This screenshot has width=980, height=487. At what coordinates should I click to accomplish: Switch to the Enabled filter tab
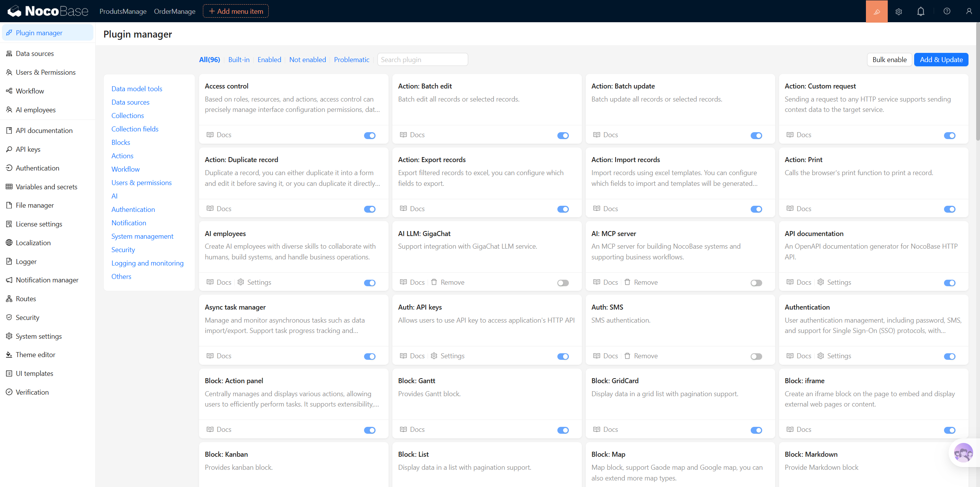[269, 59]
